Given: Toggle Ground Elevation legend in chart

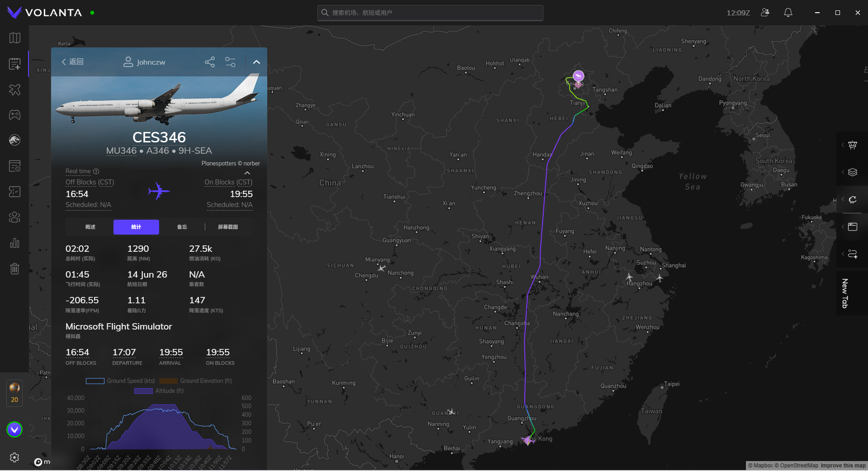Looking at the screenshot, I should [195, 381].
